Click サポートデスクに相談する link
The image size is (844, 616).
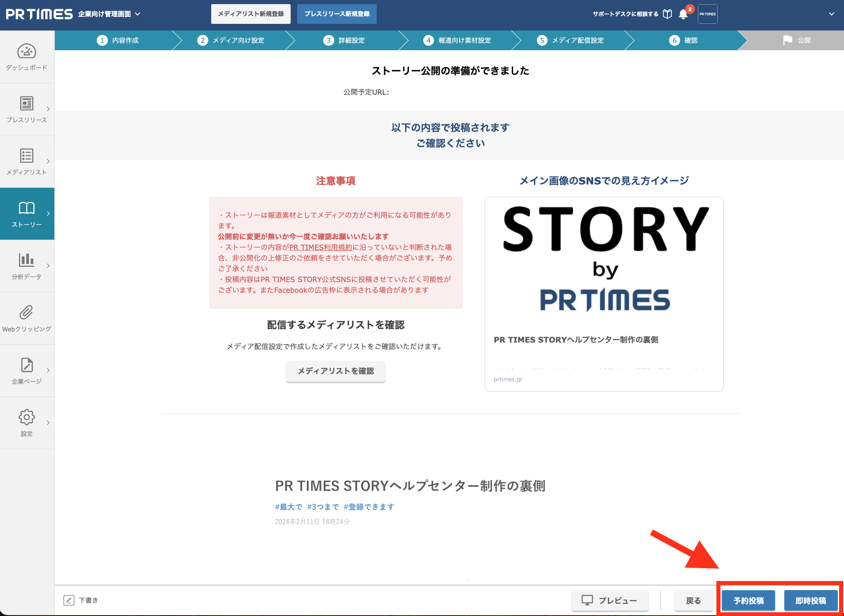point(625,14)
